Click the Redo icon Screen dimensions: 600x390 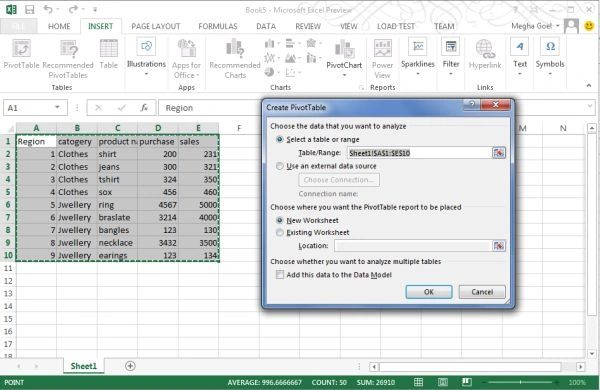coord(73,9)
